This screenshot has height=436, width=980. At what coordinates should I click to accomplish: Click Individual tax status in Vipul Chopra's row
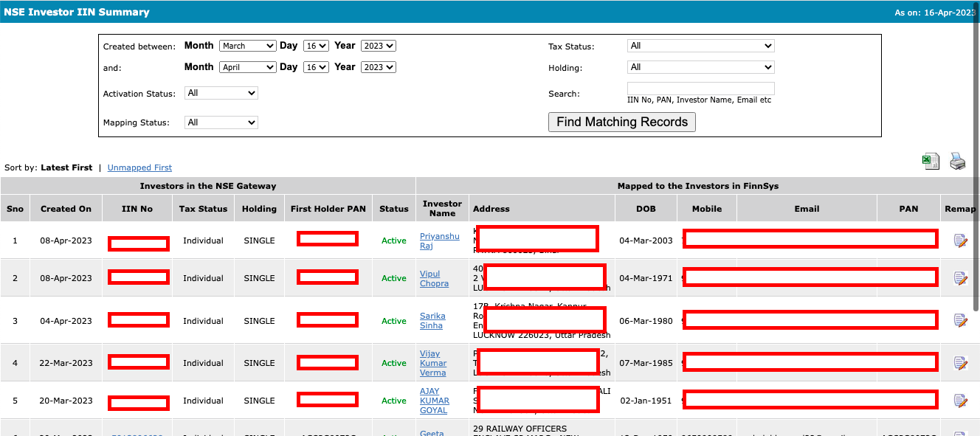click(x=203, y=278)
